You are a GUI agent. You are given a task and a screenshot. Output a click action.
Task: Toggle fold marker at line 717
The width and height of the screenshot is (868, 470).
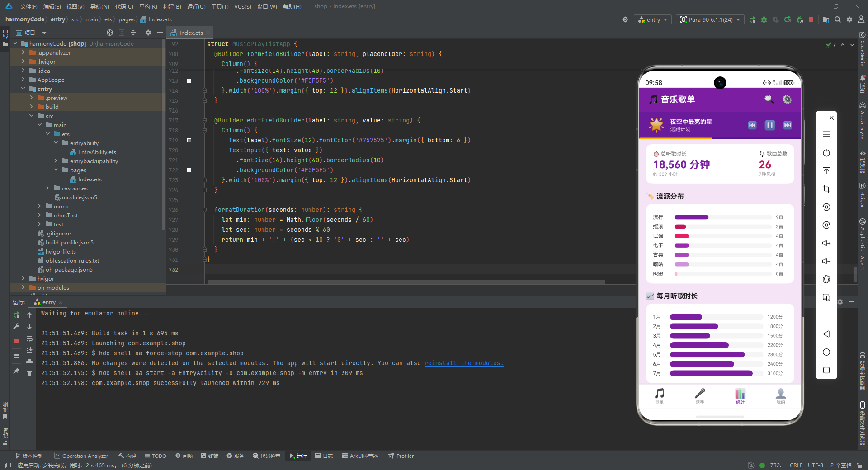[x=204, y=121]
